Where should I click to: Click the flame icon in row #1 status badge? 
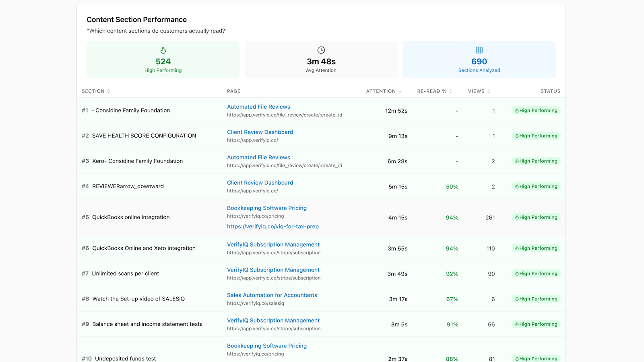(517, 110)
